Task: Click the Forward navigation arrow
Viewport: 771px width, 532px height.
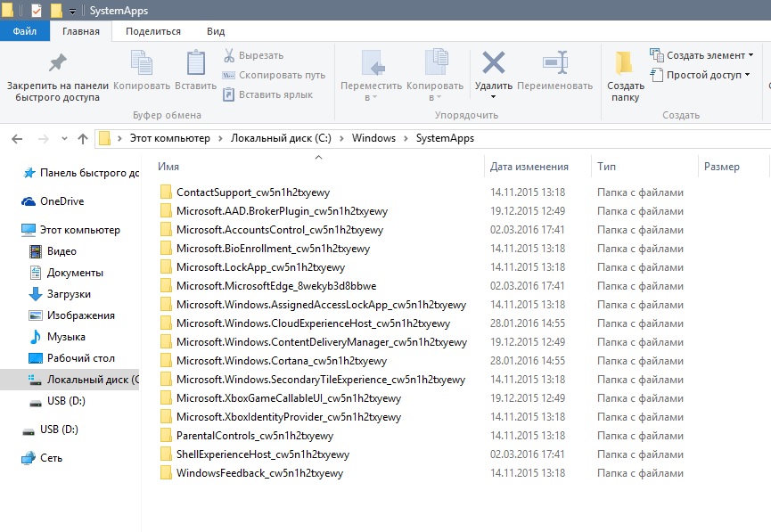Action: (x=44, y=139)
